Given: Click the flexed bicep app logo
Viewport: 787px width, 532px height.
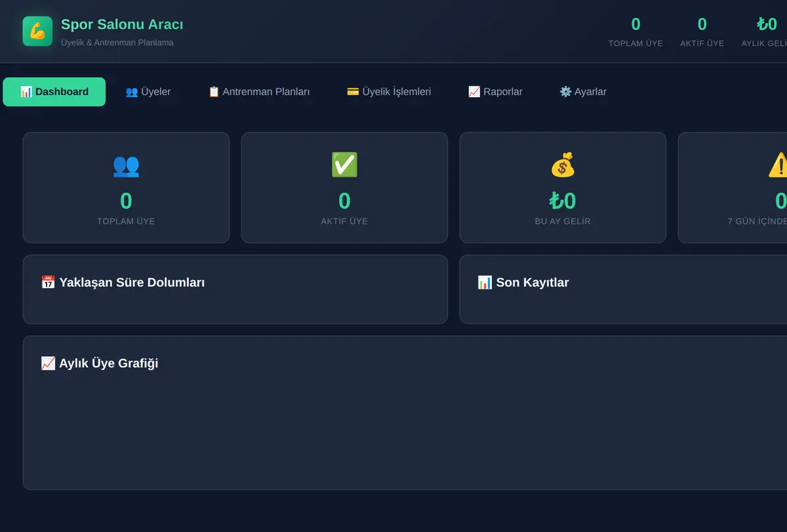Looking at the screenshot, I should [37, 31].
